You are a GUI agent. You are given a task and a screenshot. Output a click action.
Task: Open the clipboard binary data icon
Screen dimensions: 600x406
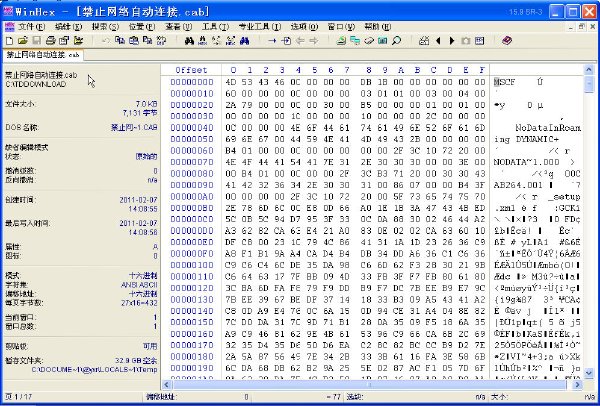point(161,41)
